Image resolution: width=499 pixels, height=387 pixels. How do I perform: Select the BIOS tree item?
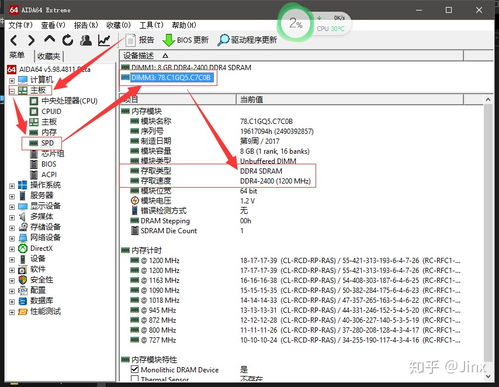pos(49,164)
